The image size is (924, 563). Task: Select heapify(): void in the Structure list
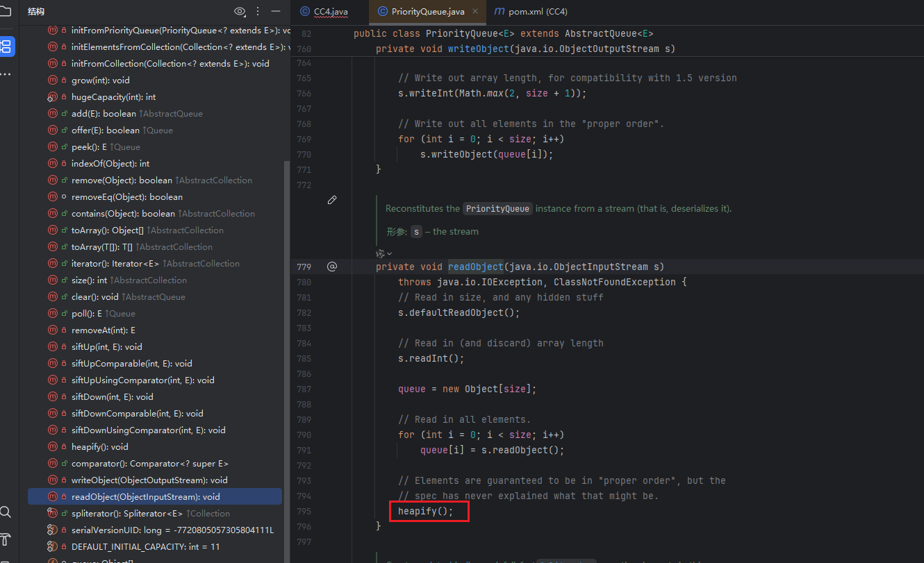99,446
